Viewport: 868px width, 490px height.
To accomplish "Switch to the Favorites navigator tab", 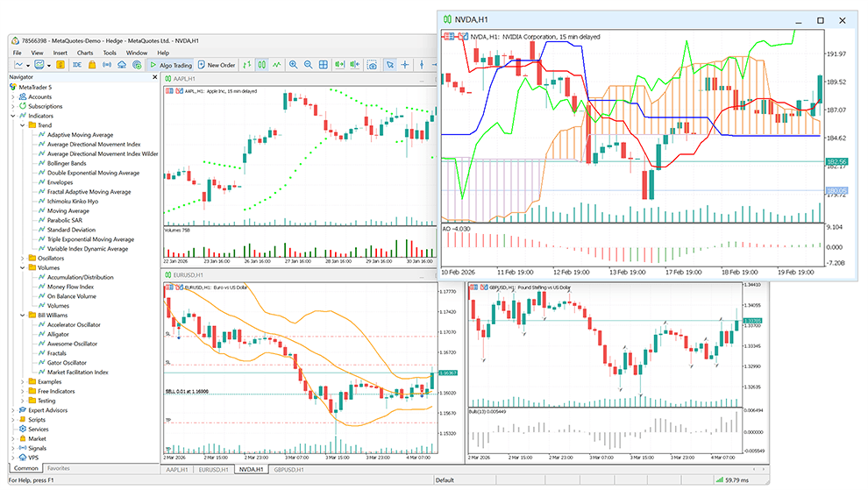I will [x=59, y=468].
